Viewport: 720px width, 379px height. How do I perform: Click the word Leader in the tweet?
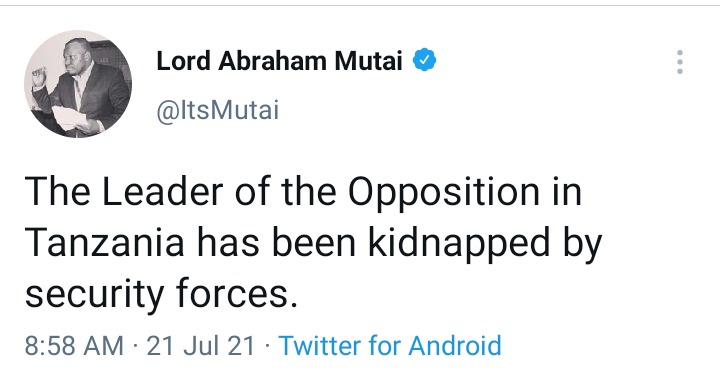click(162, 191)
